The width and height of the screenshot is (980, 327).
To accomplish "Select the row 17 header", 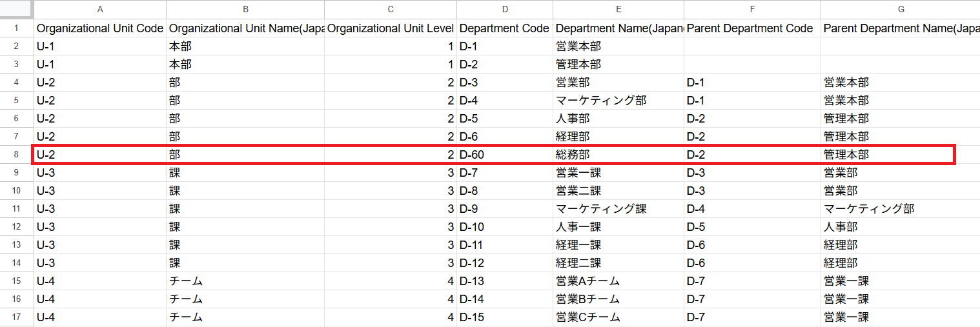I will click(17, 317).
